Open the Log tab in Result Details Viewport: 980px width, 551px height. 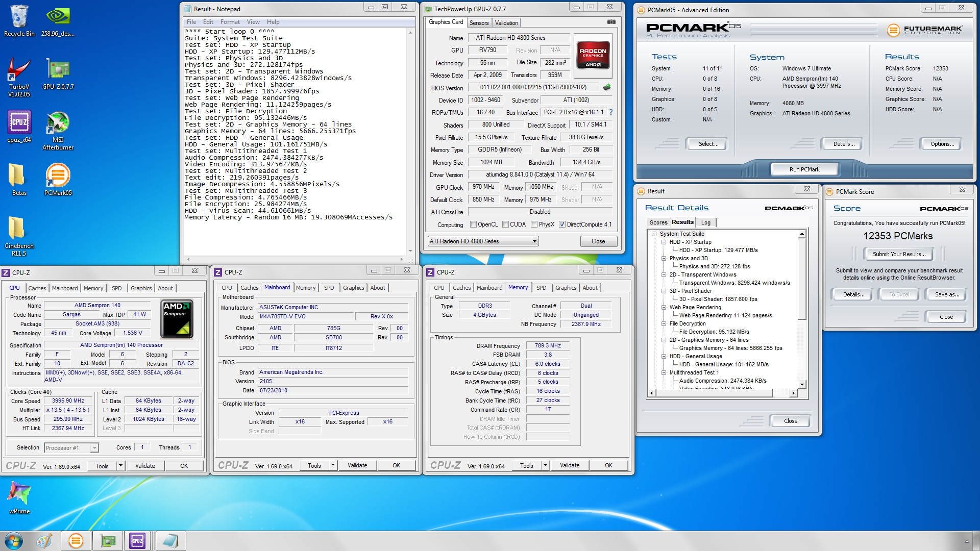(706, 222)
